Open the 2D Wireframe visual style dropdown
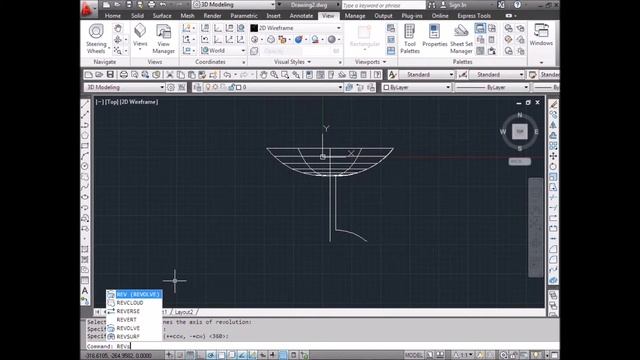Image resolution: width=640 pixels, height=360 pixels. pyautogui.click(x=296, y=28)
